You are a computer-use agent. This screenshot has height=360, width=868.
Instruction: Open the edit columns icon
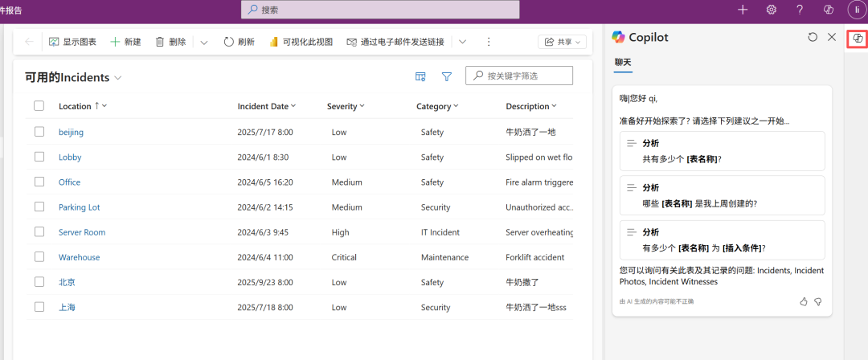pos(420,76)
